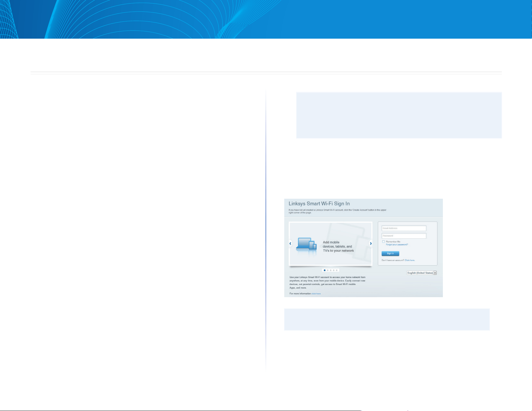Select the first carousel dot indicator
Image resolution: width=532 pixels, height=411 pixels.
325,270
